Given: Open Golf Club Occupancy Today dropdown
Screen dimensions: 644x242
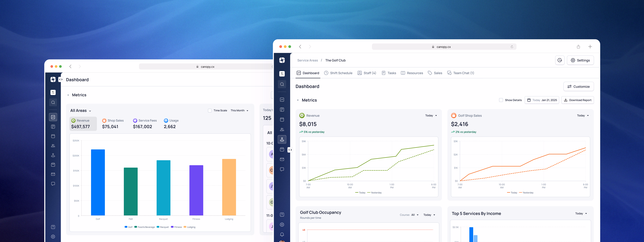Looking at the screenshot, I should 429,215.
